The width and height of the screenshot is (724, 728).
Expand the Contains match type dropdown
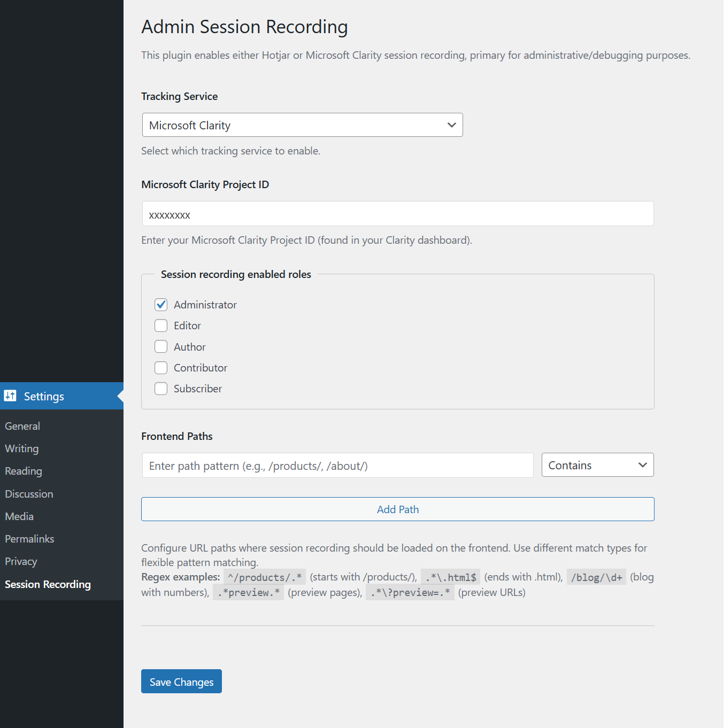click(597, 465)
